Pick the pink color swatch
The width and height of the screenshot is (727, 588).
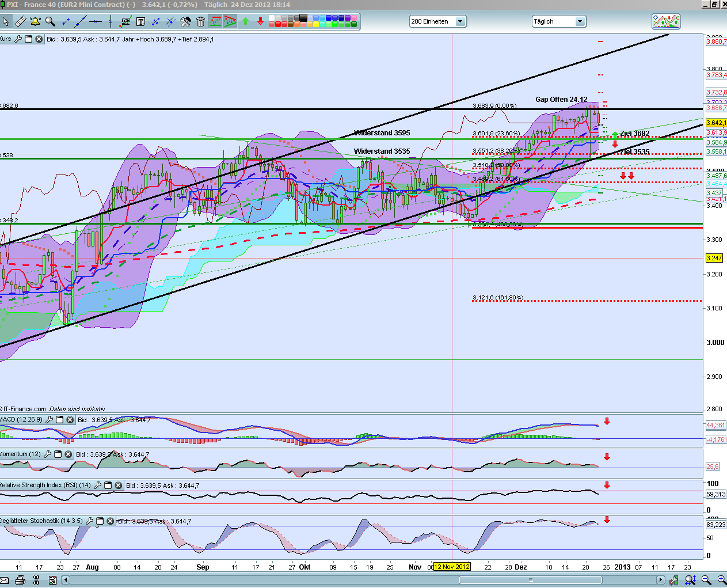[355, 18]
